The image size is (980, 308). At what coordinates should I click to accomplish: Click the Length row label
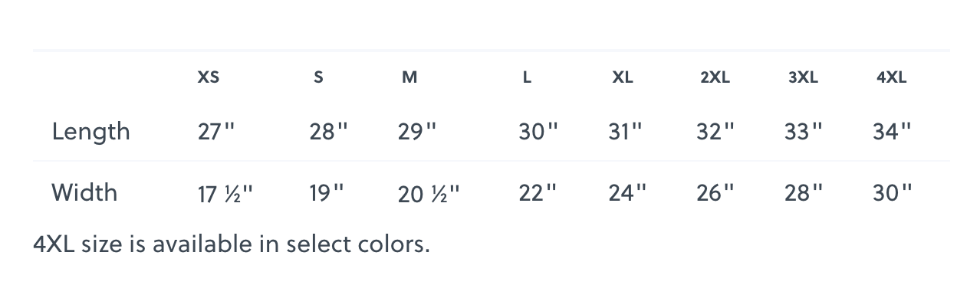pos(90,132)
